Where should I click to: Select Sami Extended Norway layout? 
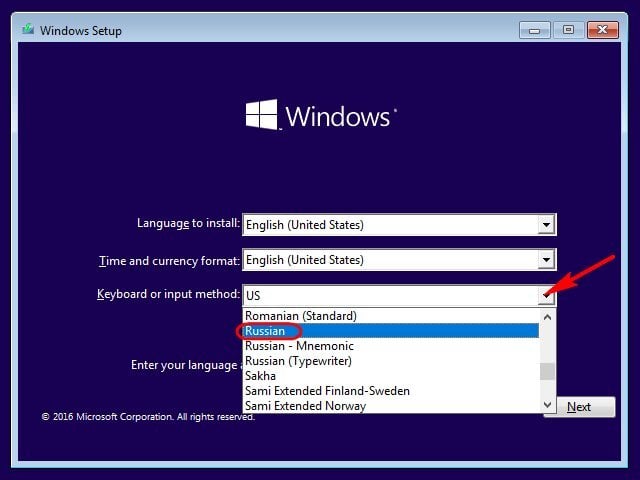coord(391,406)
